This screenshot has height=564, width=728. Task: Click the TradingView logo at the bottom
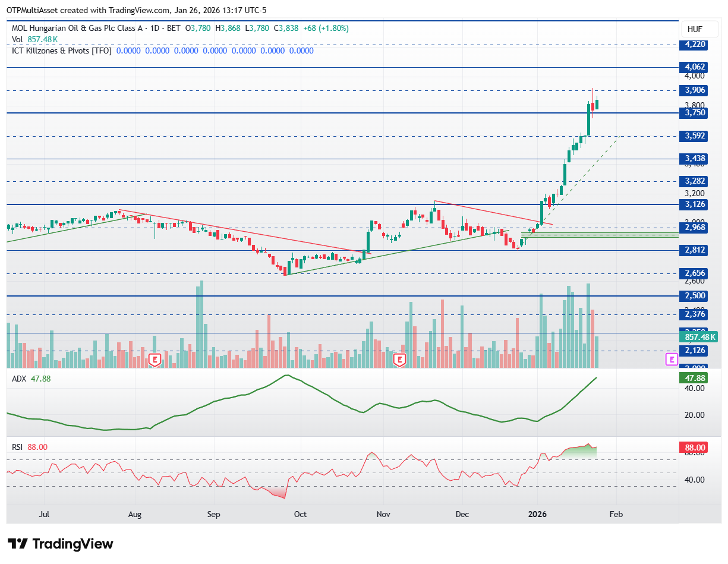60,544
